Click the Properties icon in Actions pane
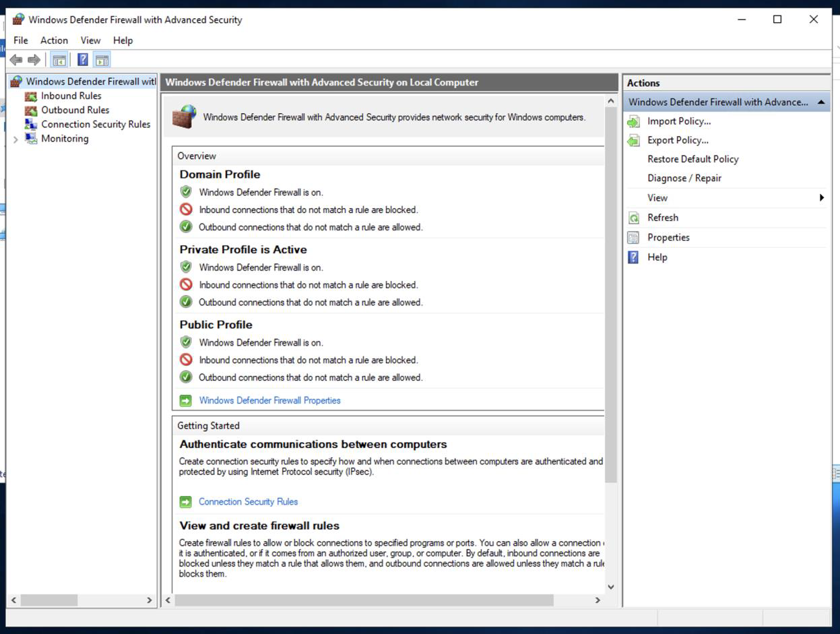This screenshot has height=634, width=840. 633,238
